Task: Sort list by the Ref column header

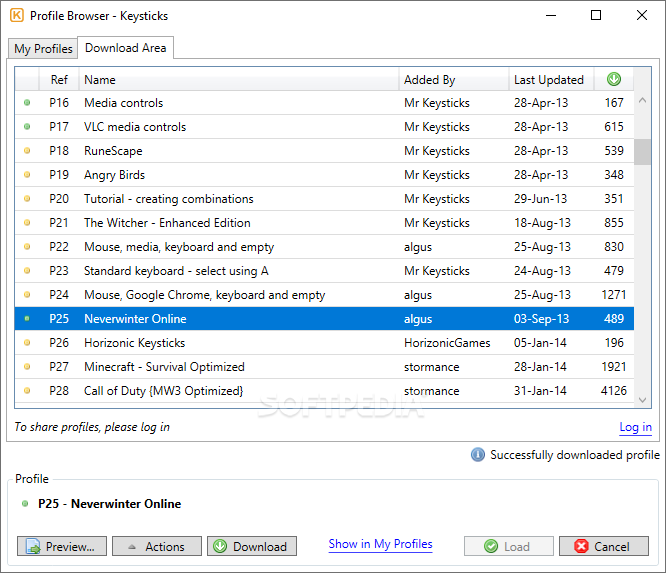Action: click(x=59, y=79)
